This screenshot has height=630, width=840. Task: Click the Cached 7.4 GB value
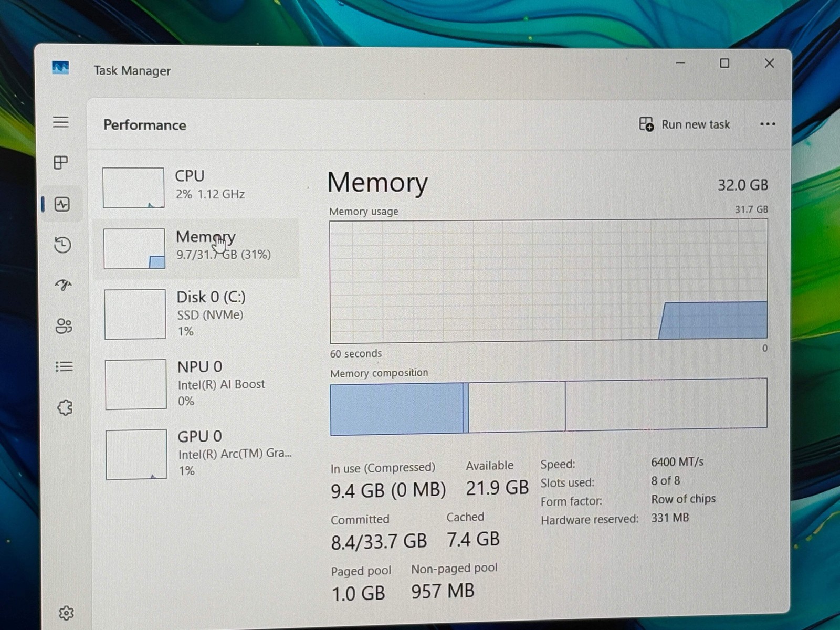473,539
